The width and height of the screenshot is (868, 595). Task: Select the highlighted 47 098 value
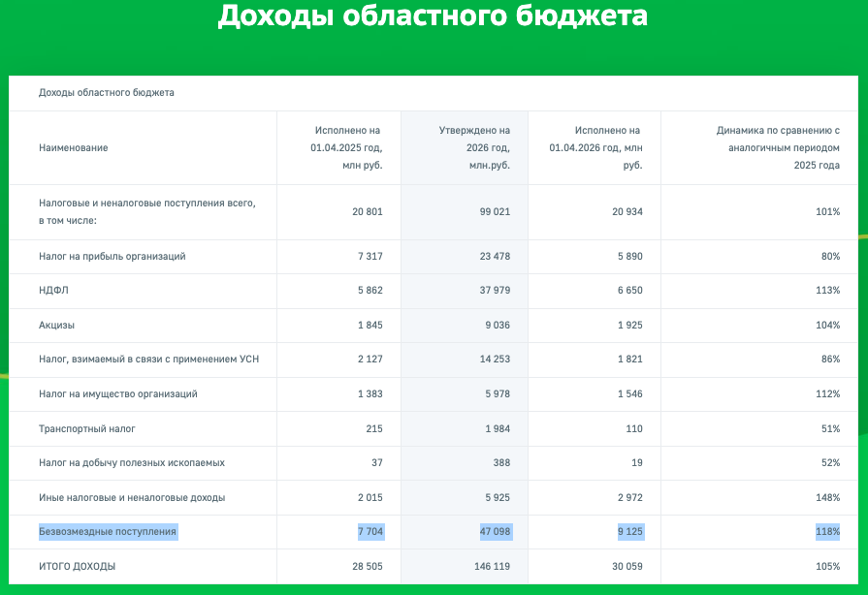[x=495, y=532]
